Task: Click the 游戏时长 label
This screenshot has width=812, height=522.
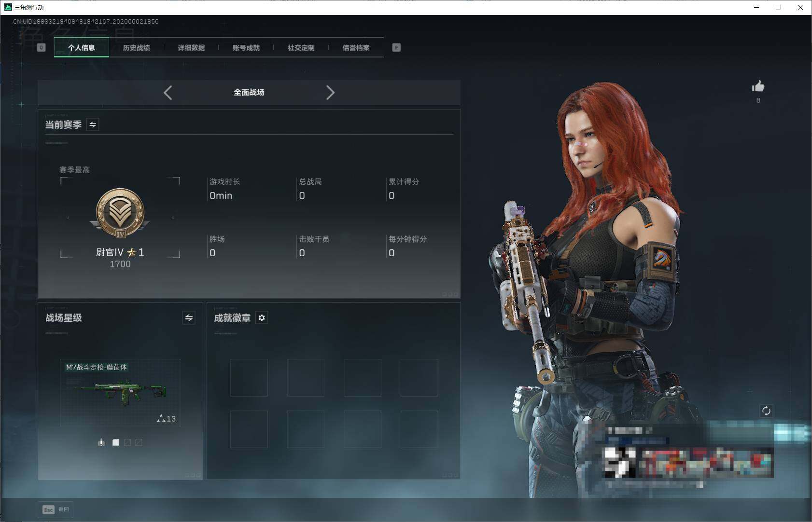Action: tap(225, 182)
